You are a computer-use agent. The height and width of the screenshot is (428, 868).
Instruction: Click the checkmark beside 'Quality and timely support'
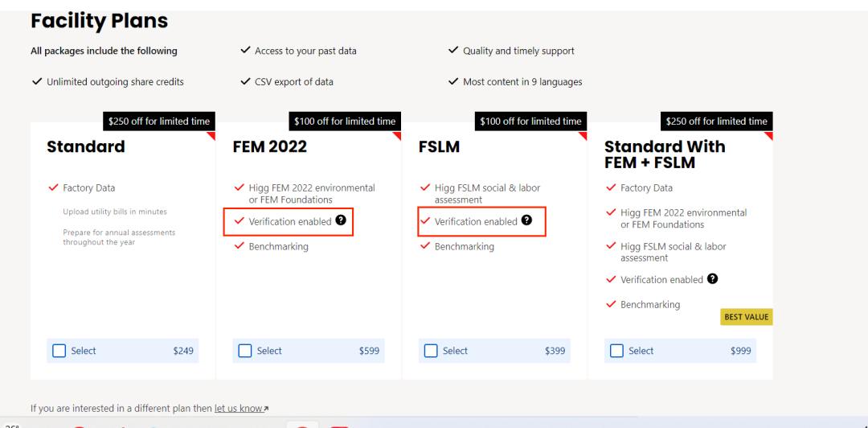pyautogui.click(x=453, y=51)
